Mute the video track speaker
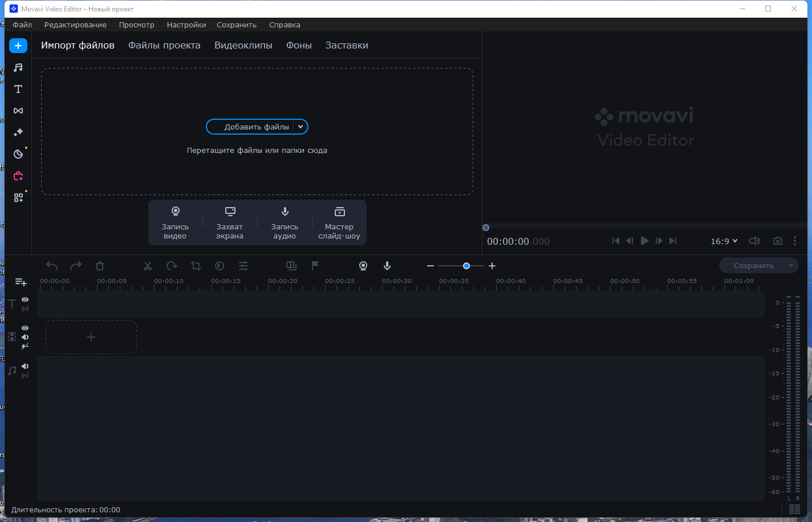Image resolution: width=812 pixels, height=522 pixels. pyautogui.click(x=25, y=337)
